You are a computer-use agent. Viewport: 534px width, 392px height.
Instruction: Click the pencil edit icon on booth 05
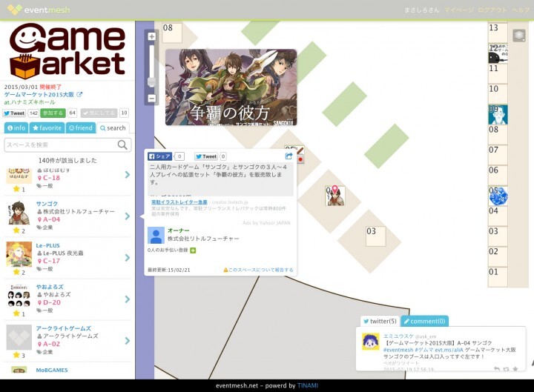tap(300, 150)
